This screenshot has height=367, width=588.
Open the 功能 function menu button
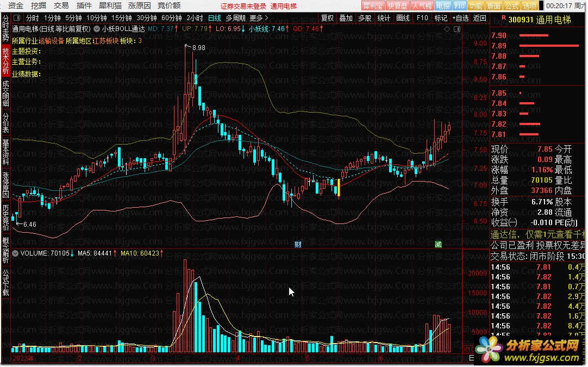(476, 5)
